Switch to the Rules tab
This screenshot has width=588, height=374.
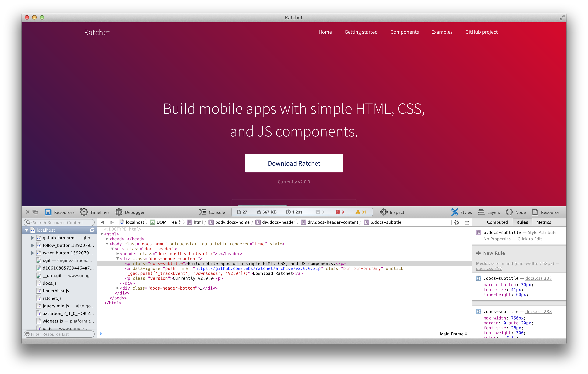coord(522,222)
